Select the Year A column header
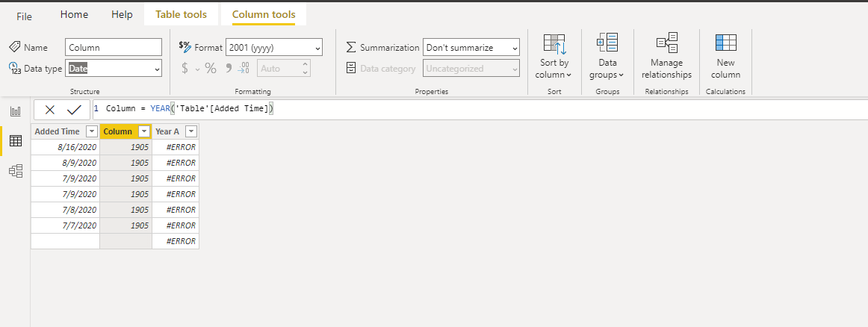The image size is (868, 327). pos(168,131)
